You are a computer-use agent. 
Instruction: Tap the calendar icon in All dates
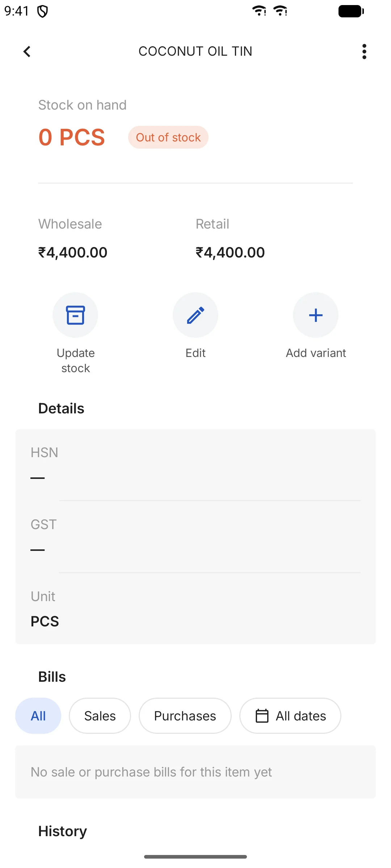pyautogui.click(x=262, y=716)
